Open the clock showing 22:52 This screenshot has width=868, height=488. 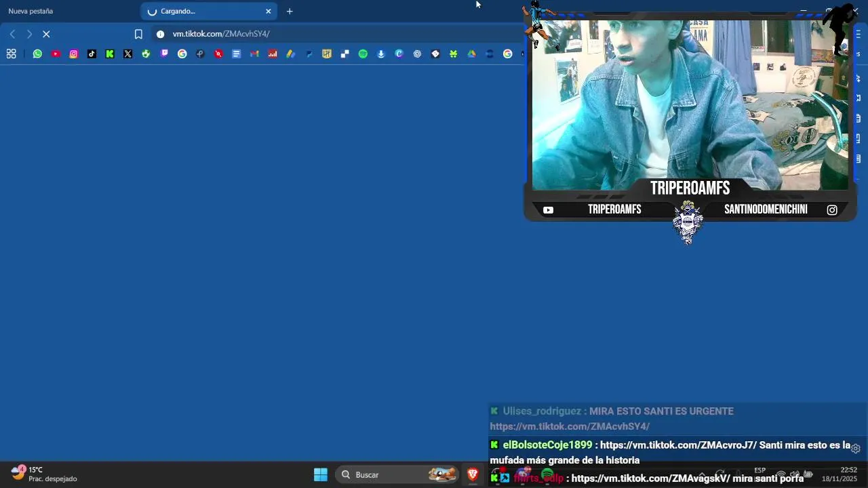(x=840, y=474)
